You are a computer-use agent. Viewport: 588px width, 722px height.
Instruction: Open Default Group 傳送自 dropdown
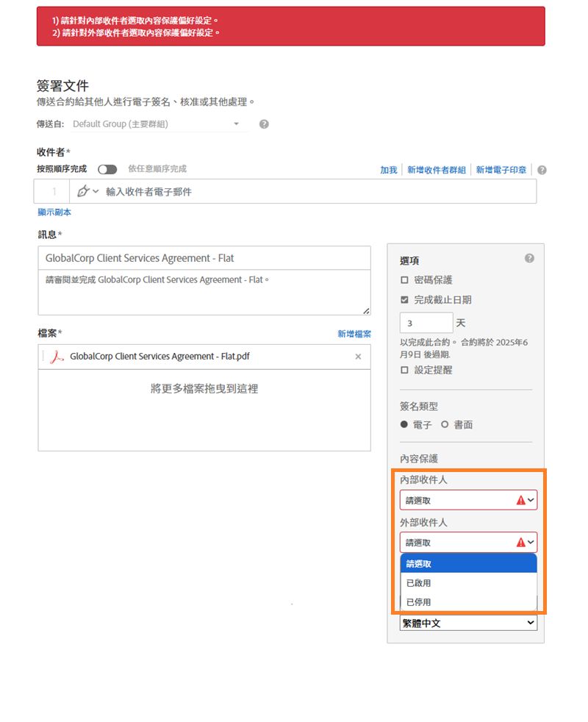[x=159, y=124]
